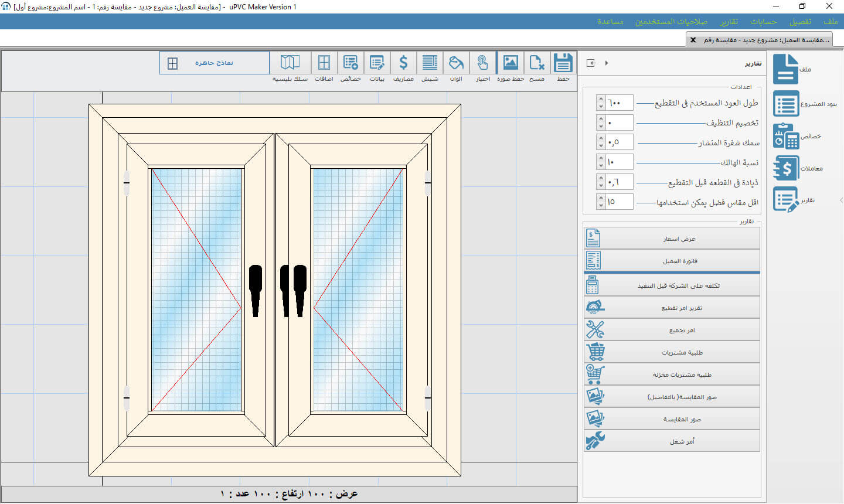844x504 pixels.
Task: Open the Expenses (مصاريف) dollar icon
Action: [403, 63]
